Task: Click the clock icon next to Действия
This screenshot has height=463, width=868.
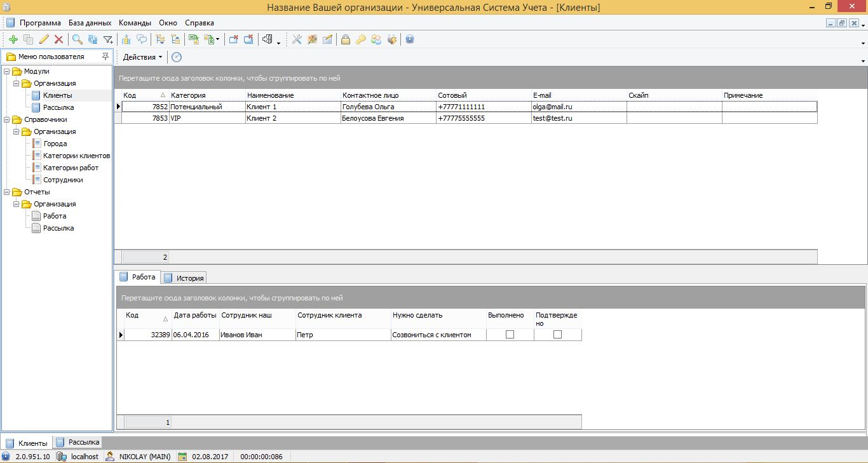Action: [x=177, y=57]
